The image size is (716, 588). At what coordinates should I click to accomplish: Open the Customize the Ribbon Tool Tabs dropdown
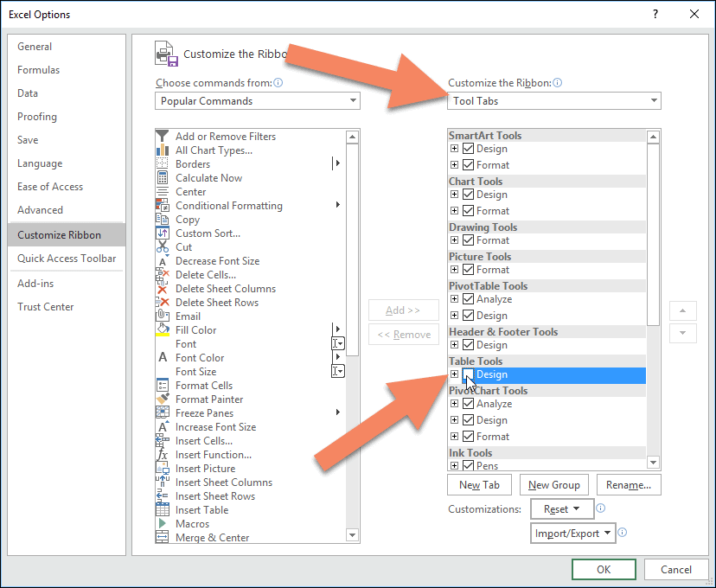[x=554, y=101]
